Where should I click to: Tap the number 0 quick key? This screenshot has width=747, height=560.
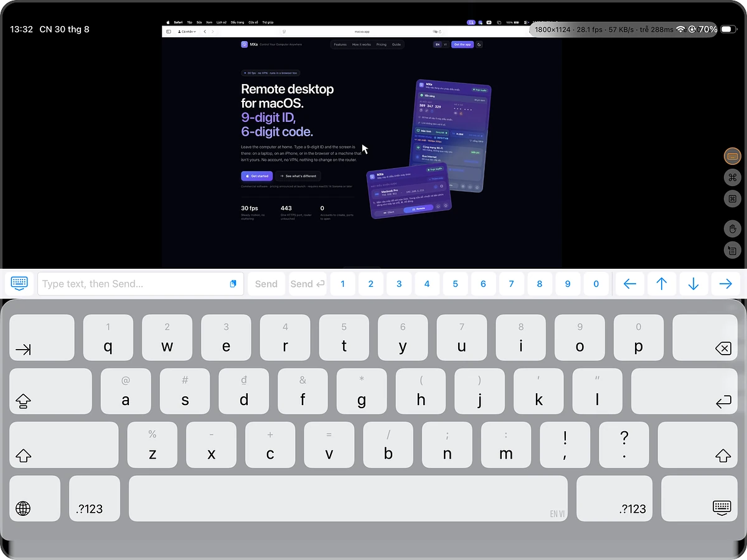596,284
